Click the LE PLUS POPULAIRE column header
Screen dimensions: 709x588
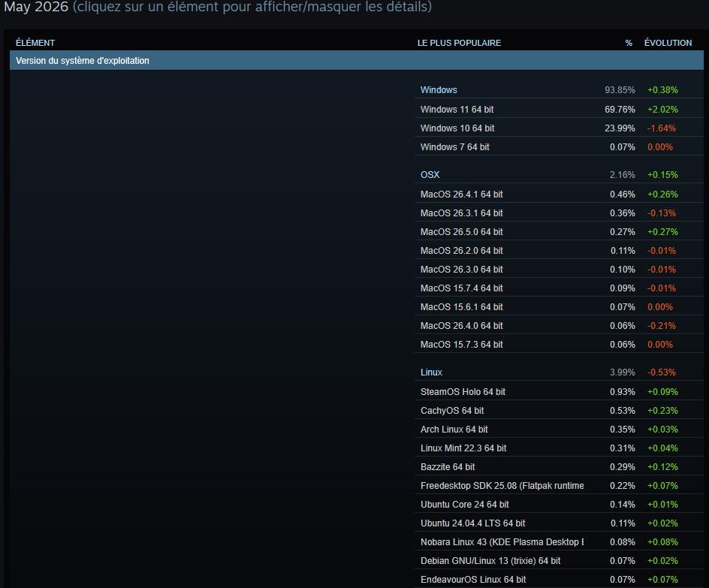click(x=459, y=43)
